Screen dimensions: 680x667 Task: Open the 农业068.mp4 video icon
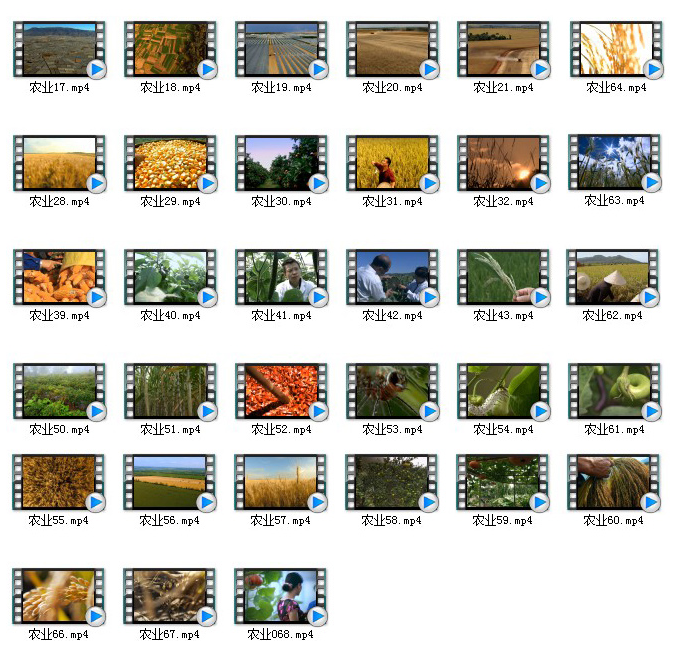281,597
